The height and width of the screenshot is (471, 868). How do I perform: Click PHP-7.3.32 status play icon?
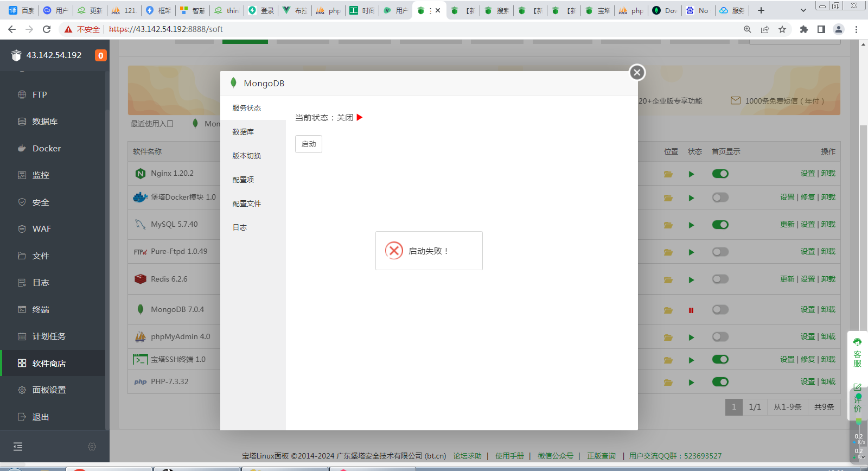click(x=691, y=383)
